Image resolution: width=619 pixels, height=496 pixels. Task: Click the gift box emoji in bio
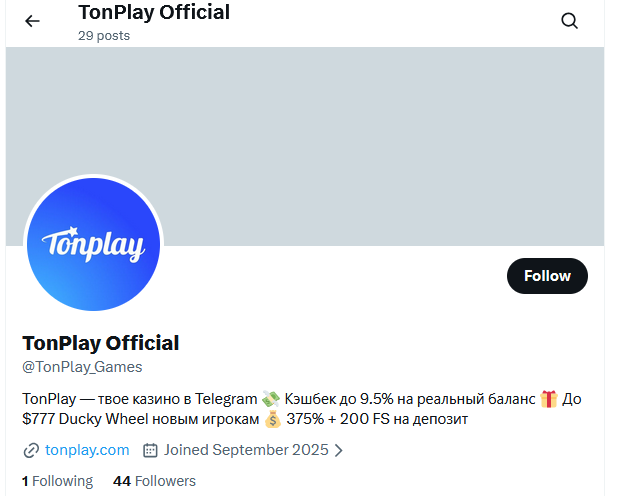click(548, 399)
